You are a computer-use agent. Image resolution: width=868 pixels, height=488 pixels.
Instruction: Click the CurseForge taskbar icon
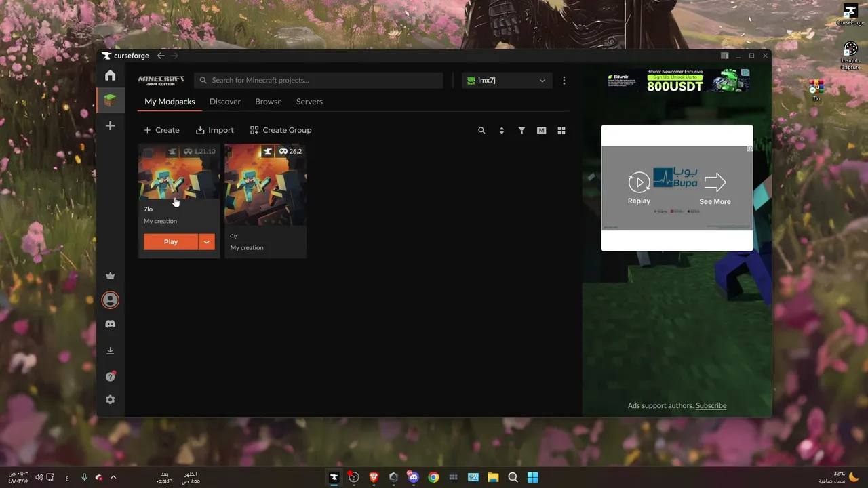tap(334, 477)
